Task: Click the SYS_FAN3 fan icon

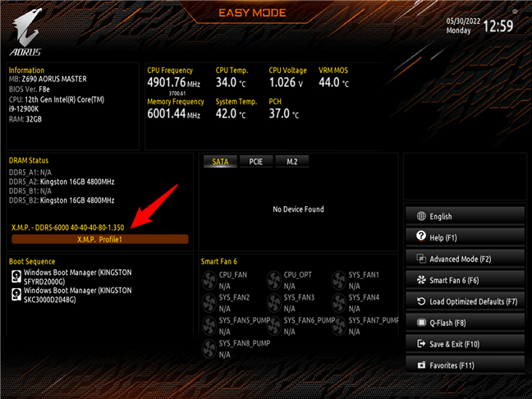Action: 274,303
